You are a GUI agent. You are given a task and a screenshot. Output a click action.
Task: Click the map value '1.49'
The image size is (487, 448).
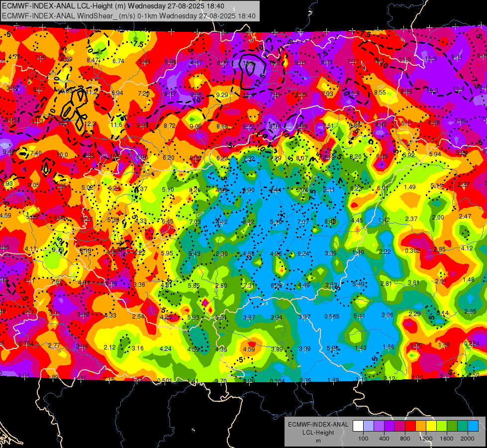(x=410, y=187)
